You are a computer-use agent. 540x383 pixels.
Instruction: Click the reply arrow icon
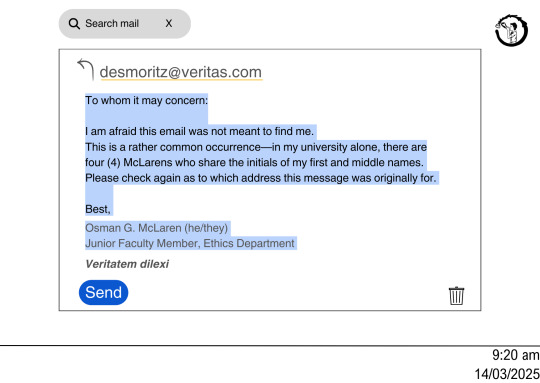coord(85,69)
